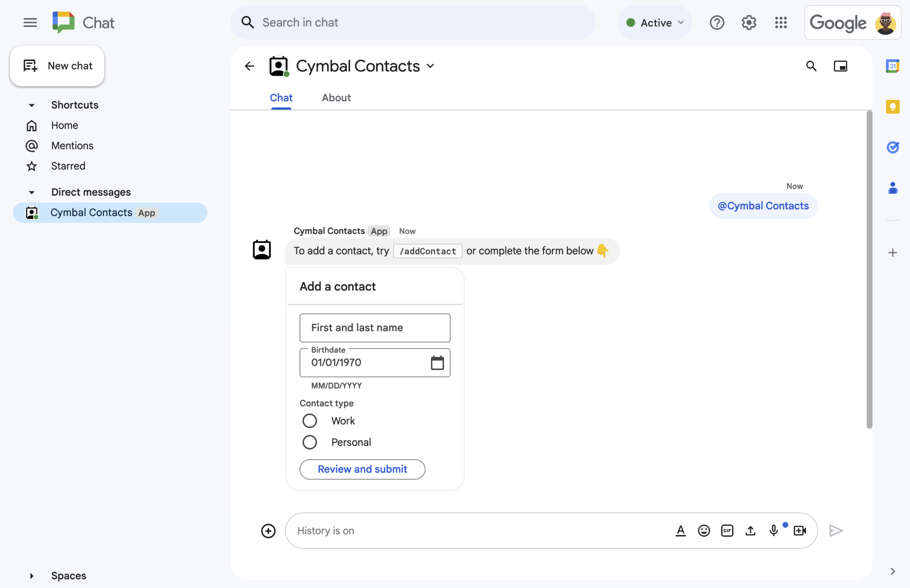Click the Chat tab
Viewport: 910px width, 588px height.
[281, 97]
